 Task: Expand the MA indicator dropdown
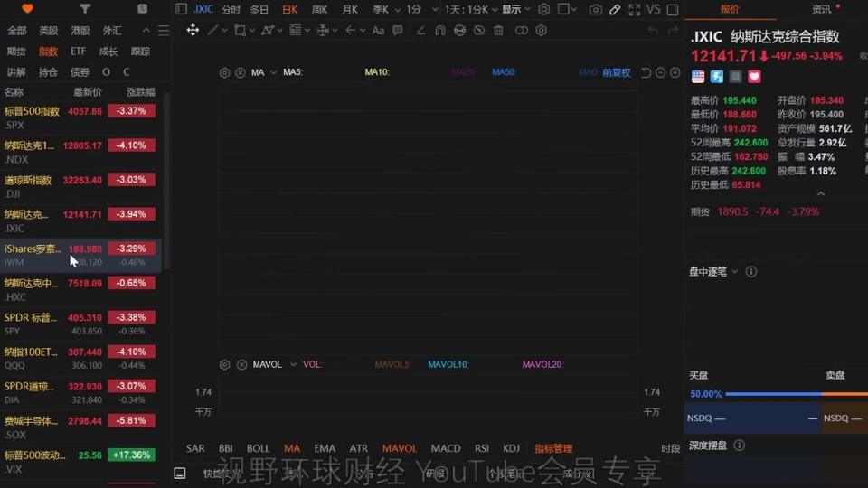(x=273, y=72)
